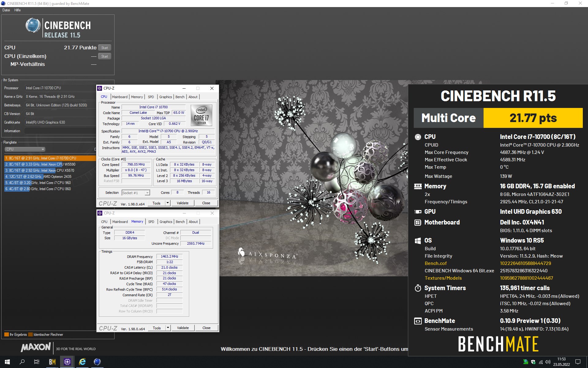Start the CPU multi-core benchmark
The width and height of the screenshot is (588, 368).
105,48
